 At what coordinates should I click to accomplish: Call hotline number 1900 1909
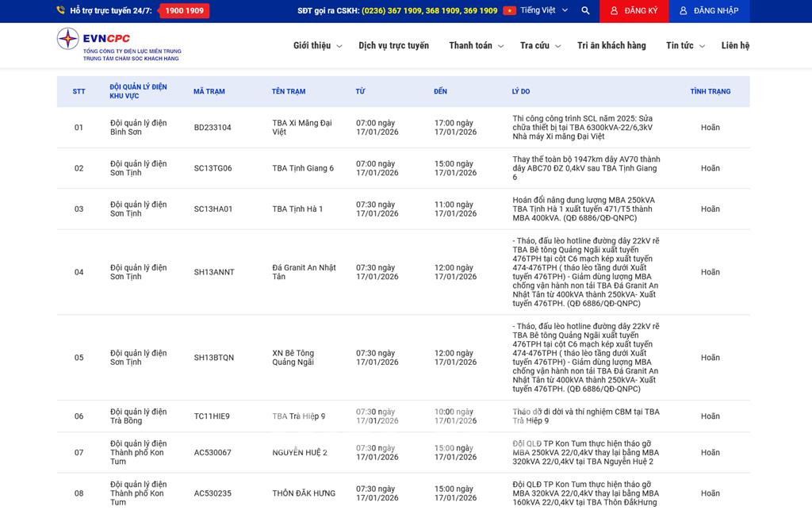pyautogui.click(x=184, y=11)
